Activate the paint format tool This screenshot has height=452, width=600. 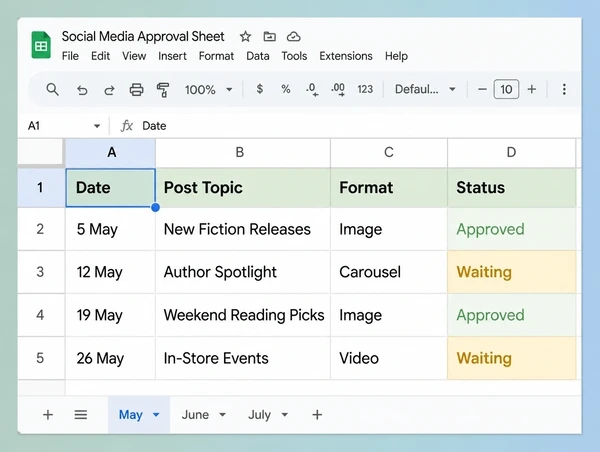(163, 90)
